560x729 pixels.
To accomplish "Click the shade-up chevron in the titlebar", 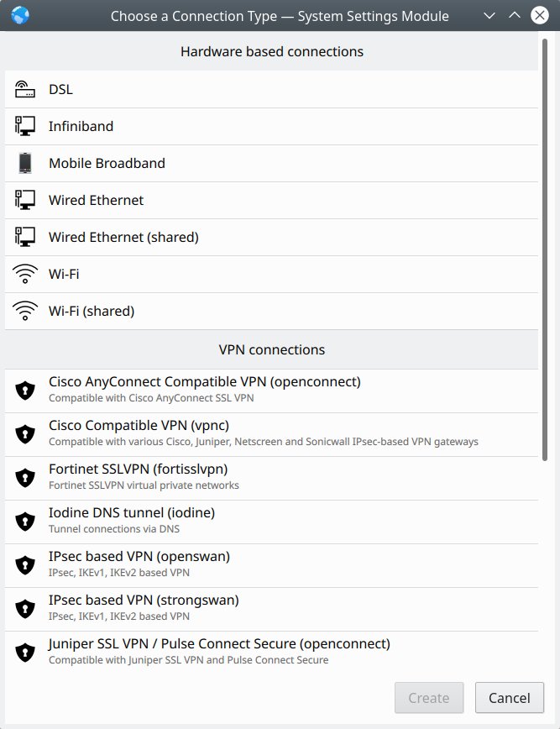I will [514, 15].
